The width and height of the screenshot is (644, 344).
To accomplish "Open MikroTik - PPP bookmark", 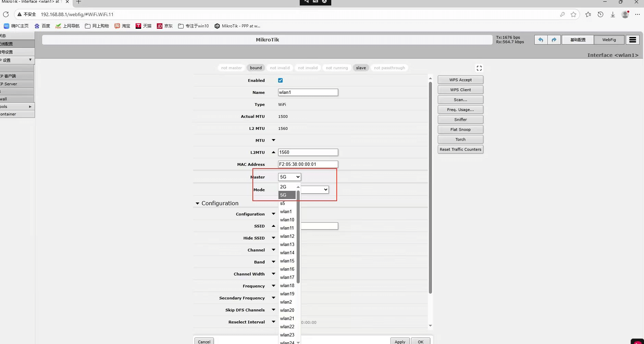I will 237,26.
